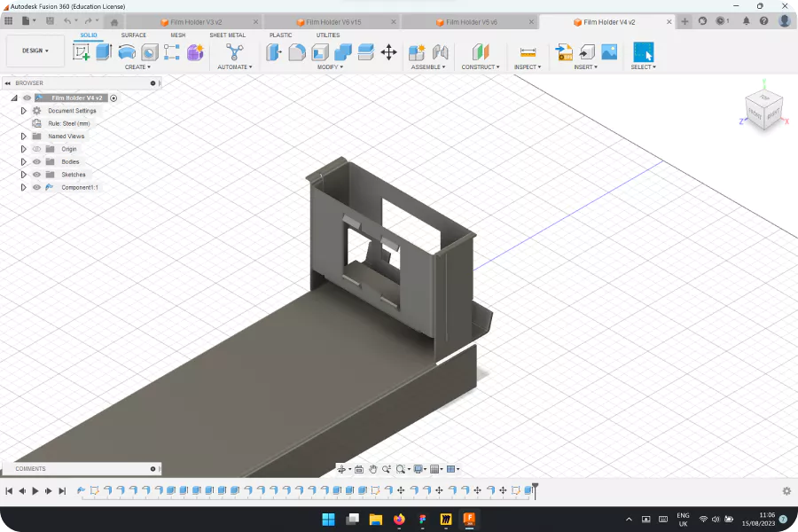Go to the Home view icon

click(x=114, y=22)
